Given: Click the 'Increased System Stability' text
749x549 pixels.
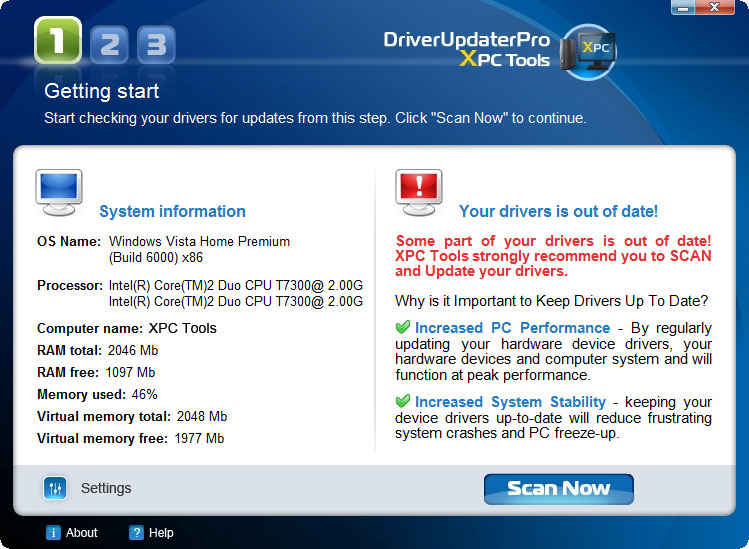Looking at the screenshot, I should coord(510,401).
